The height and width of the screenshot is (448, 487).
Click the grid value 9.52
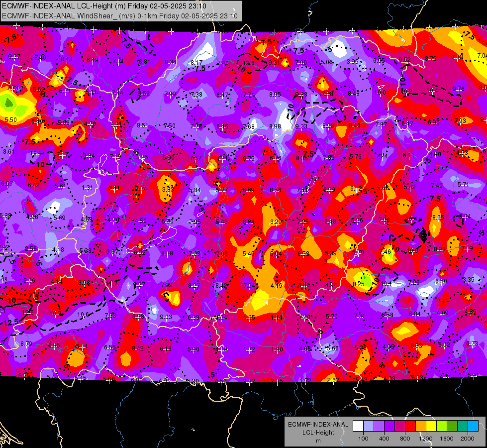[405, 59]
